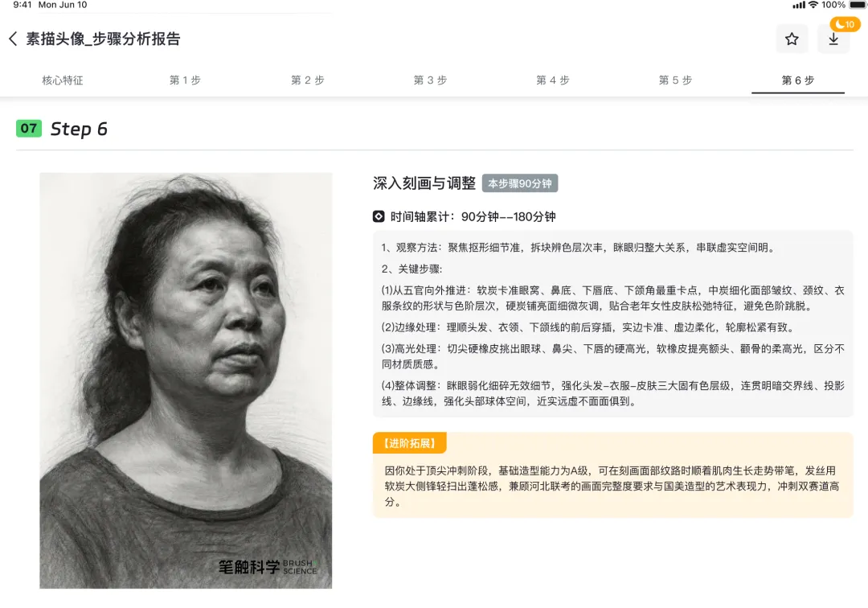The height and width of the screenshot is (608, 868).
Task: Tap the 深入刻画与调整 heading
Action: click(424, 183)
